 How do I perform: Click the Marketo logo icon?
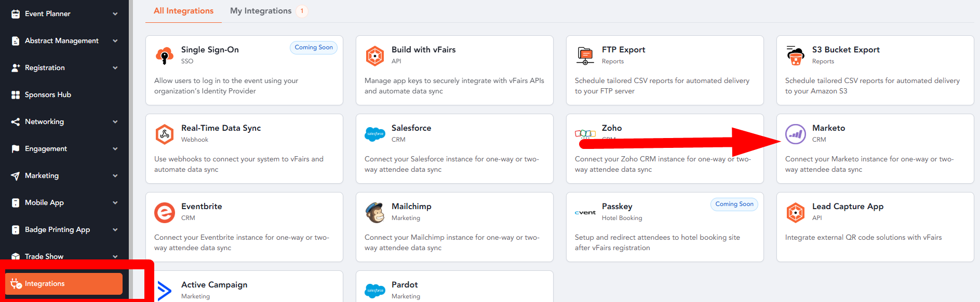[x=796, y=134]
